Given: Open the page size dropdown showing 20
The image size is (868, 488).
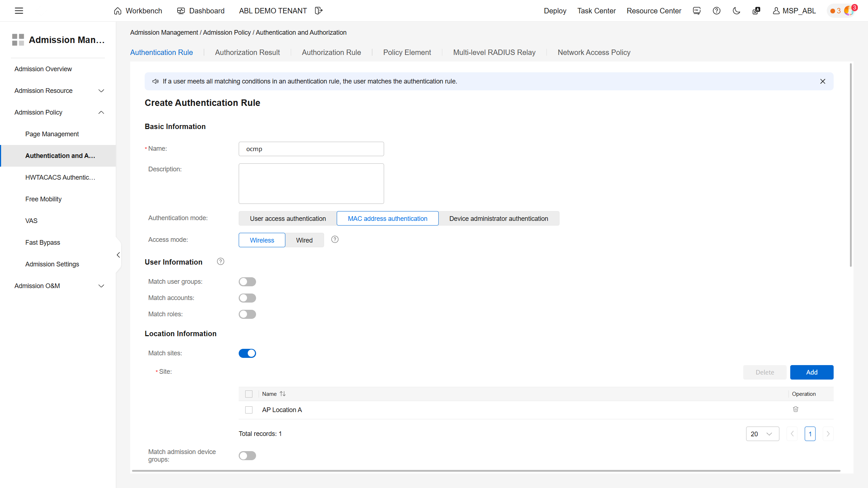Looking at the screenshot, I should [762, 433].
